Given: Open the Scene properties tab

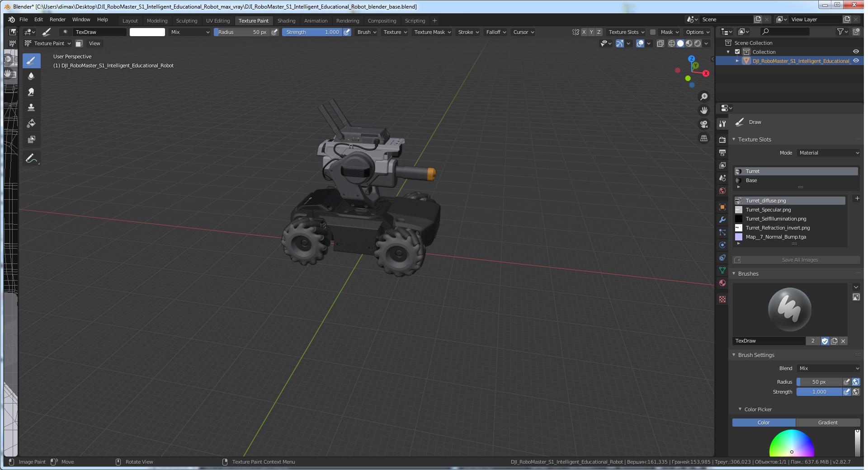Looking at the screenshot, I should 722,178.
